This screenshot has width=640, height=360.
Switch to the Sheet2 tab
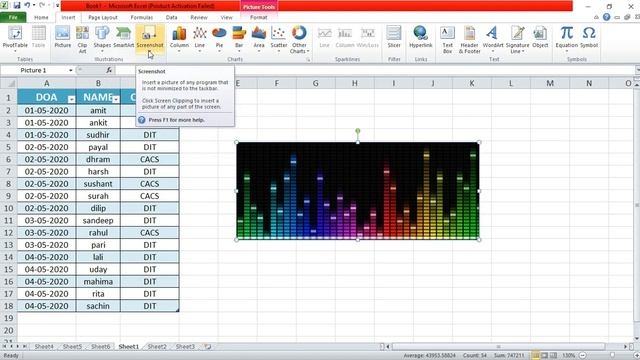click(x=157, y=347)
